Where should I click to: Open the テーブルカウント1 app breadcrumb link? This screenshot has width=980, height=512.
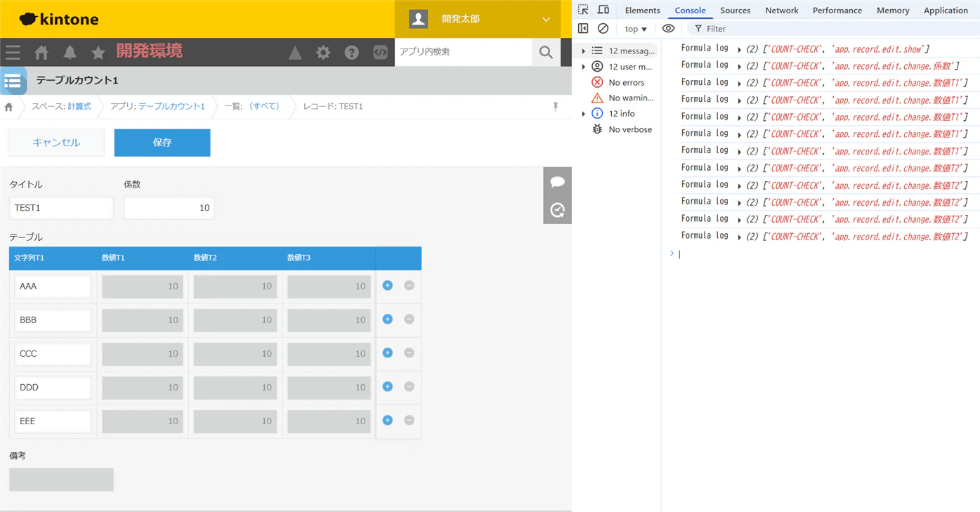[x=171, y=107]
